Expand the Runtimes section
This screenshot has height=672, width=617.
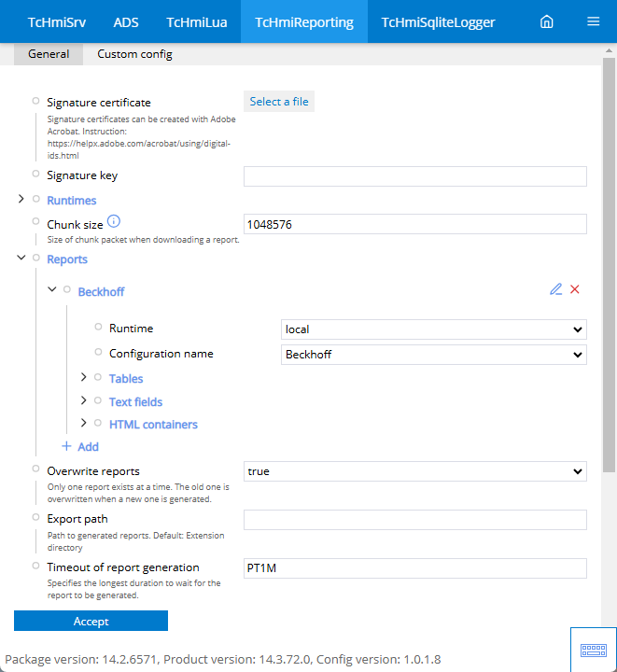click(x=21, y=199)
